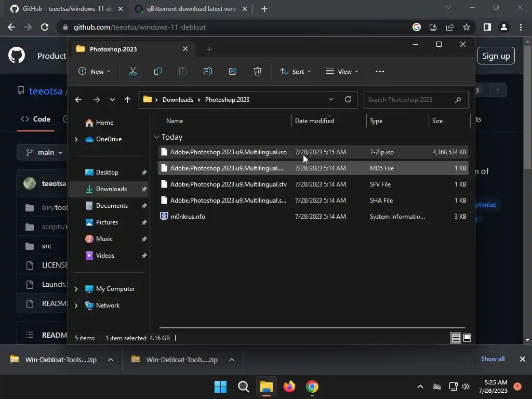Open taskbar Search

pos(243,387)
